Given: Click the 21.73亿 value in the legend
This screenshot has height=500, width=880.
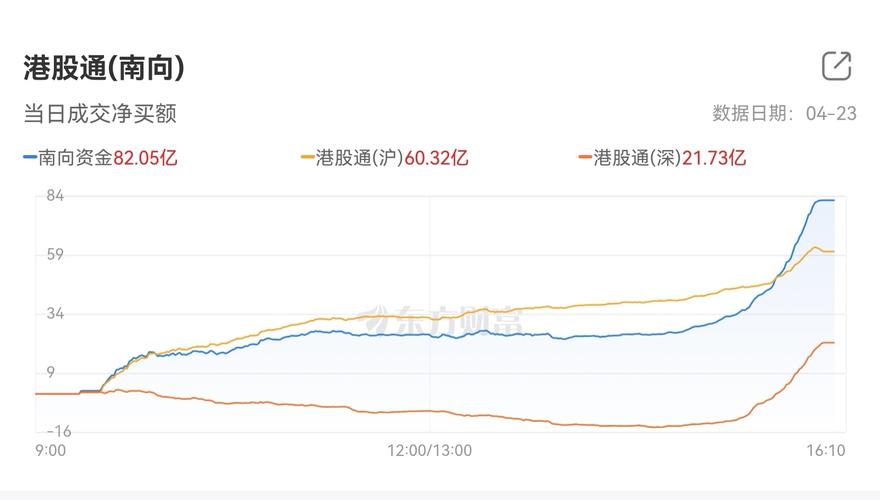Looking at the screenshot, I should (714, 158).
